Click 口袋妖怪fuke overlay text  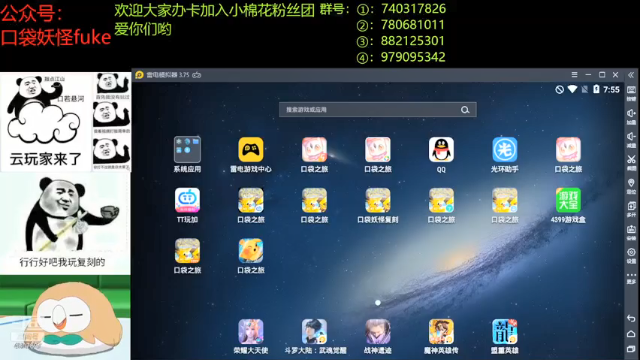point(56,38)
